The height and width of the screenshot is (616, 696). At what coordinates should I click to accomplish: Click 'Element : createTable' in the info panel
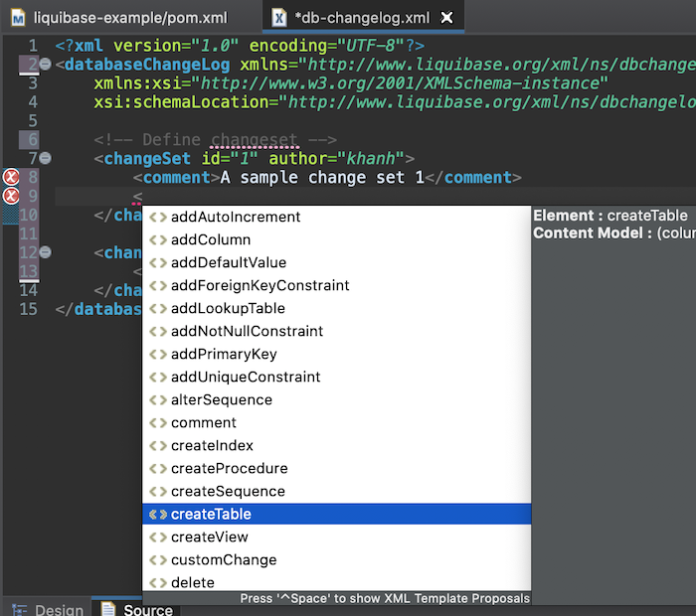610,216
